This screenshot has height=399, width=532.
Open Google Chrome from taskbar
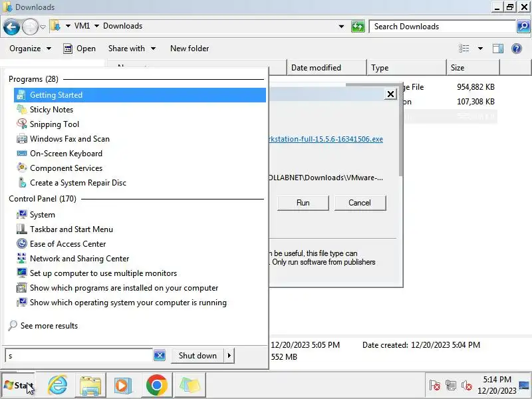pos(156,385)
